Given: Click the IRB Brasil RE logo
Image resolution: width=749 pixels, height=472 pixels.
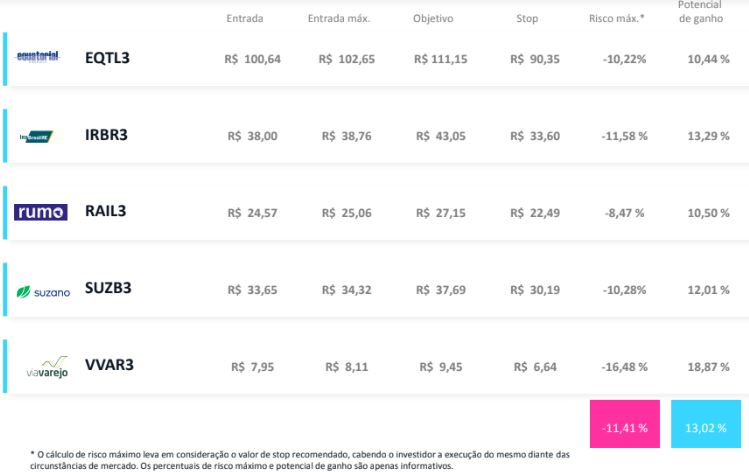Looking at the screenshot, I should pos(36,137).
